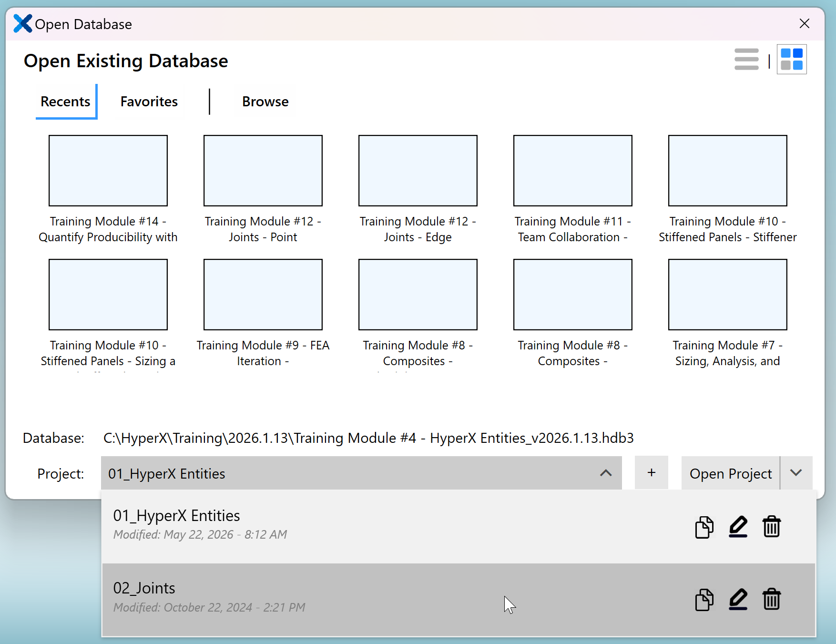The width and height of the screenshot is (836, 644).
Task: Delete the 02_Joints project
Action: 771,600
